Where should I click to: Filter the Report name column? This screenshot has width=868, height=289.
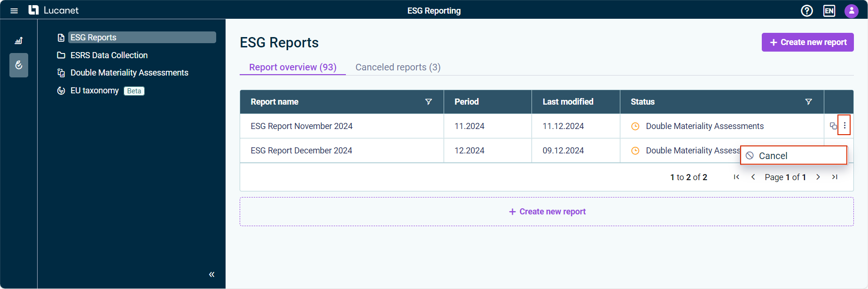pos(429,102)
